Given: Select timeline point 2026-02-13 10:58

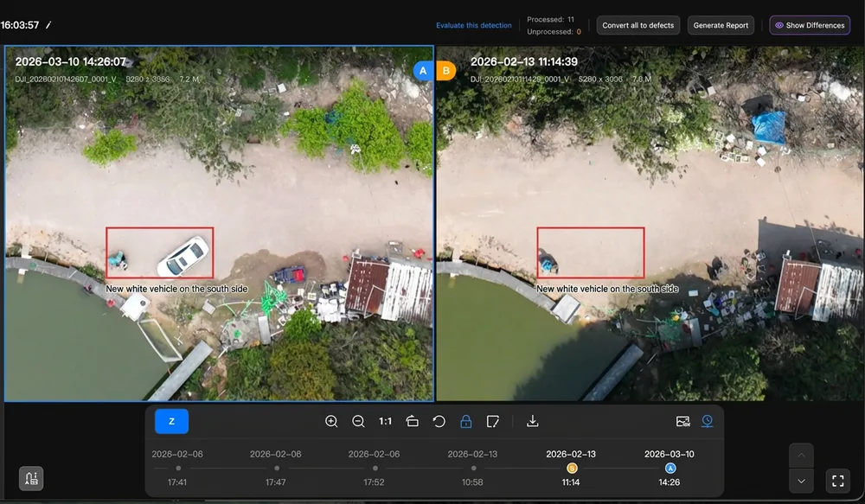Looking at the screenshot, I should pos(473,469).
